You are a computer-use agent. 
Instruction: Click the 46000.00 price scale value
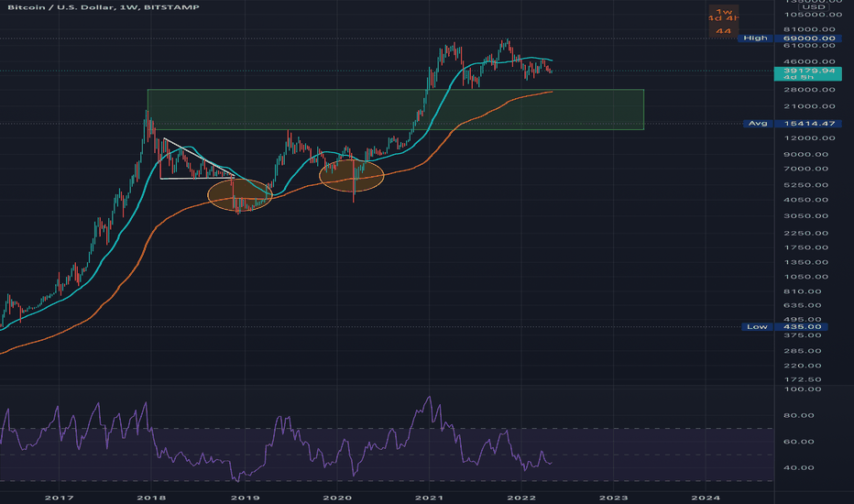click(809, 61)
